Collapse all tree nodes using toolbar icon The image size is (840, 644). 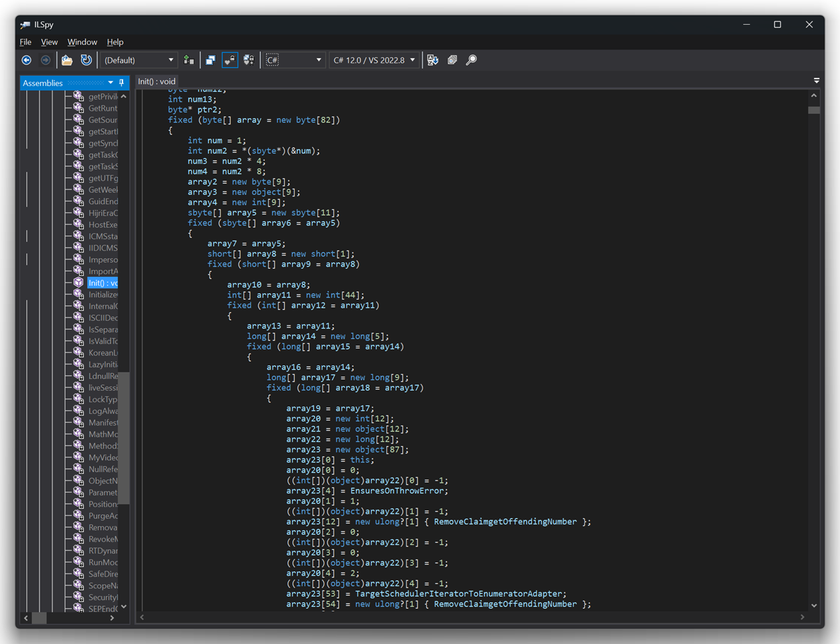click(x=210, y=60)
